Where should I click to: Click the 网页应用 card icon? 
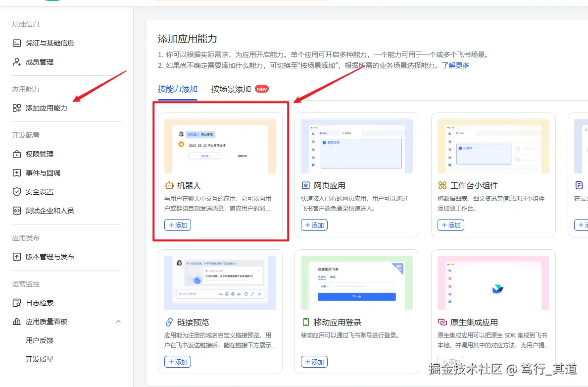305,185
